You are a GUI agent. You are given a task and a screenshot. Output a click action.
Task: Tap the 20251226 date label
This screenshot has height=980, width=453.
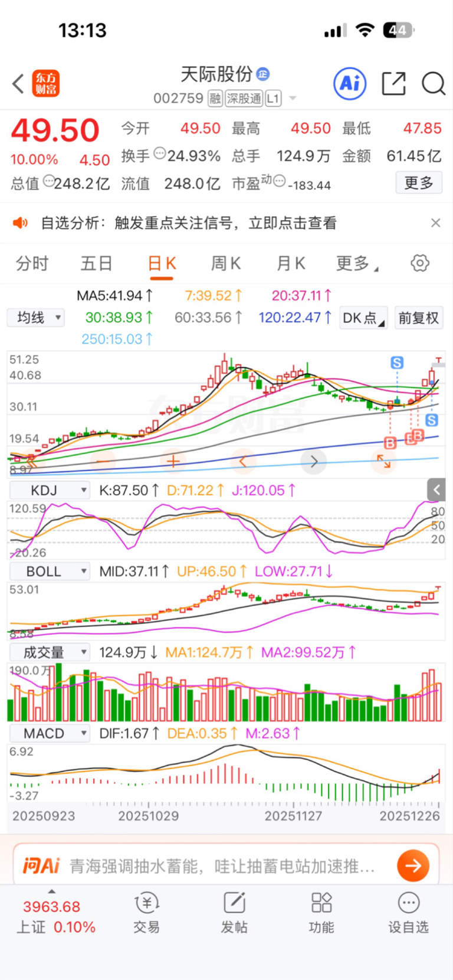pos(409,816)
